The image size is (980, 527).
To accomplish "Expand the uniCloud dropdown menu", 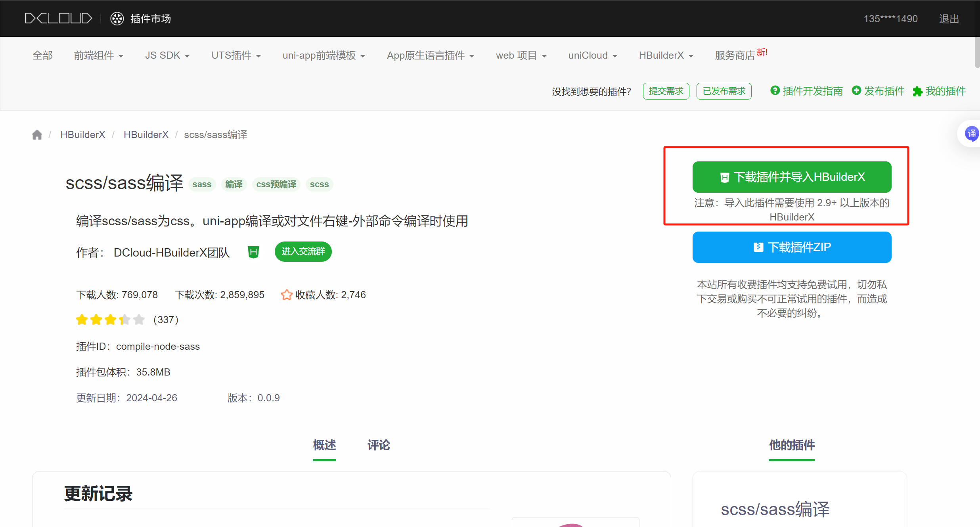I will 593,56.
